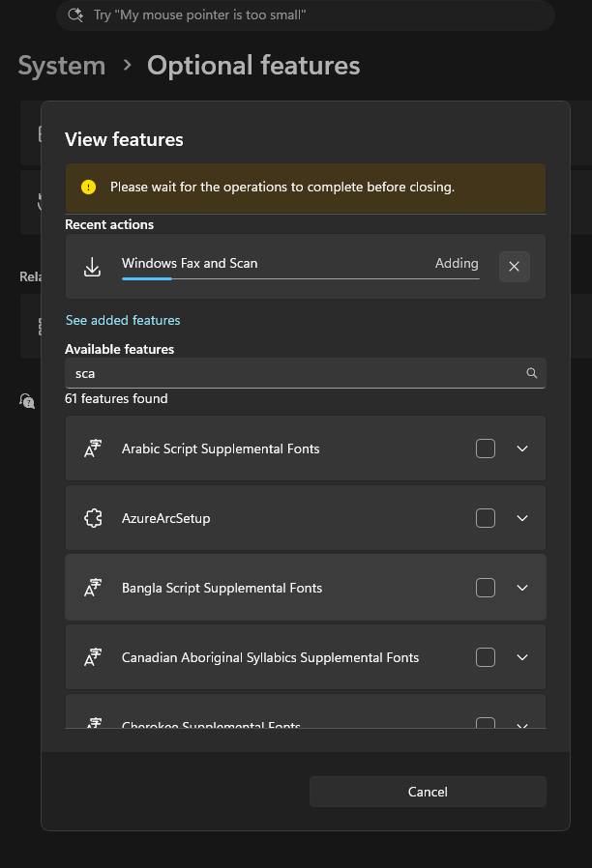Viewport: 592px width, 868px height.
Task: Open See added features link
Action: 123,321
